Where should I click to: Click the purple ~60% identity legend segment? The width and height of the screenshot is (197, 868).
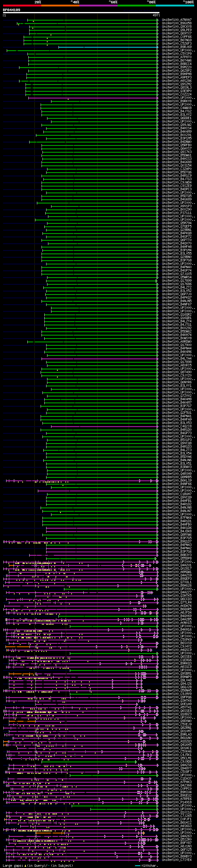pyautogui.click(x=99, y=6)
